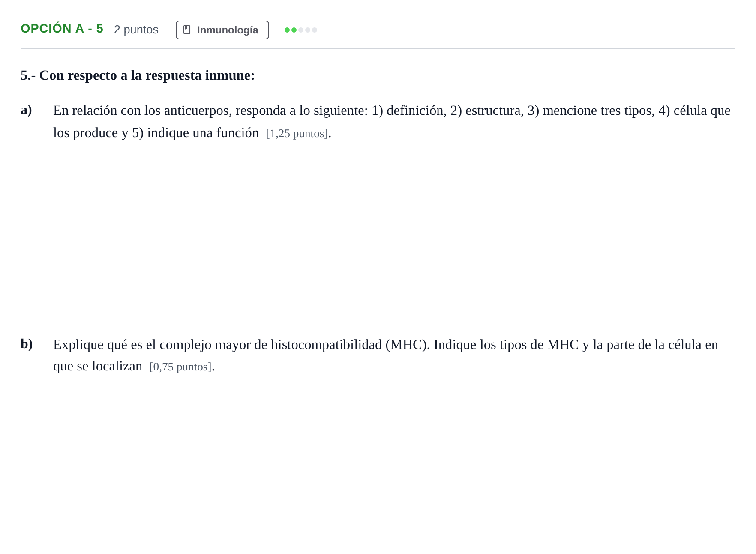Click the '[0,75 puntos]' score text
This screenshot has height=554, width=756.
coord(180,367)
